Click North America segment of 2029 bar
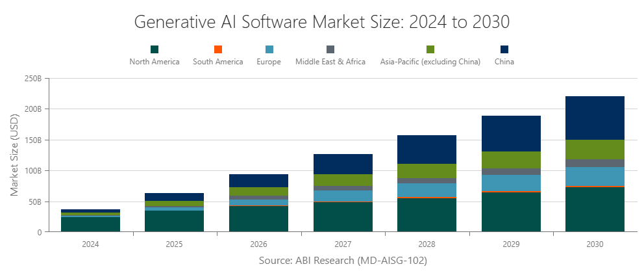Image resolution: width=644 pixels, height=273 pixels. (511, 212)
